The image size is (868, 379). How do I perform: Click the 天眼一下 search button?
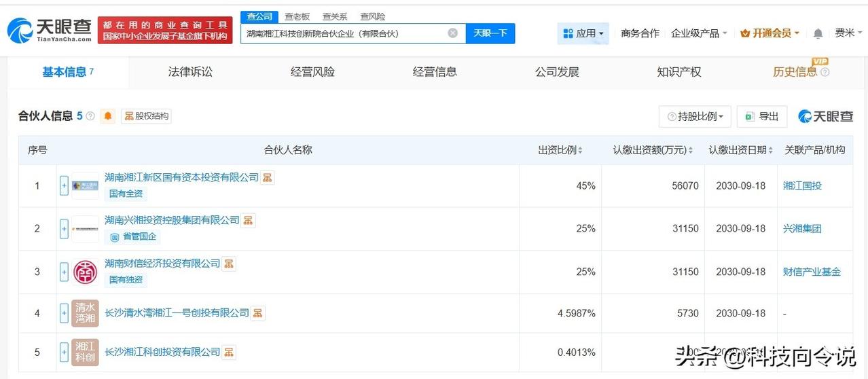coord(490,33)
